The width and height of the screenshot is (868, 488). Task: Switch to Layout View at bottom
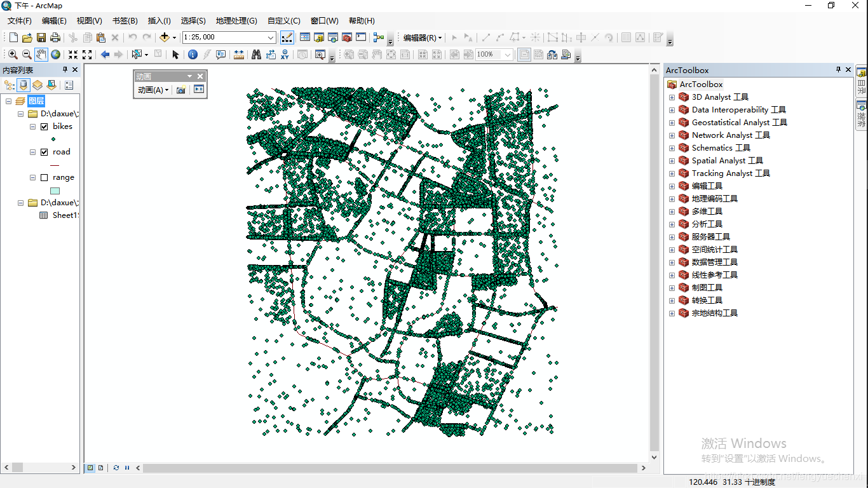pyautogui.click(x=100, y=468)
